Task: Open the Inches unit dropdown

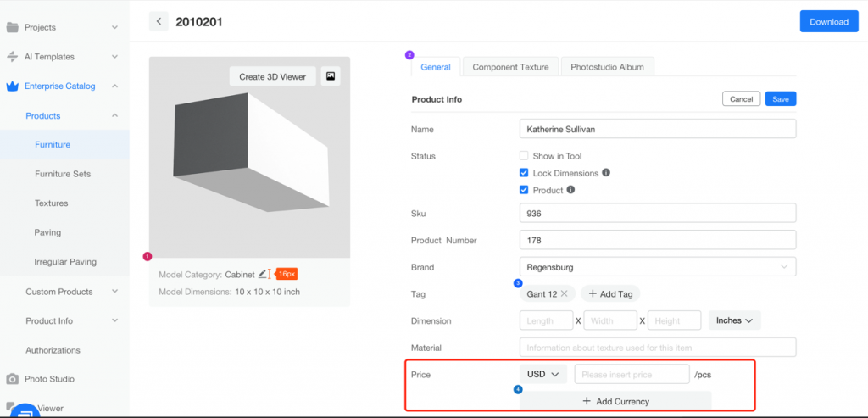Action: pos(734,320)
